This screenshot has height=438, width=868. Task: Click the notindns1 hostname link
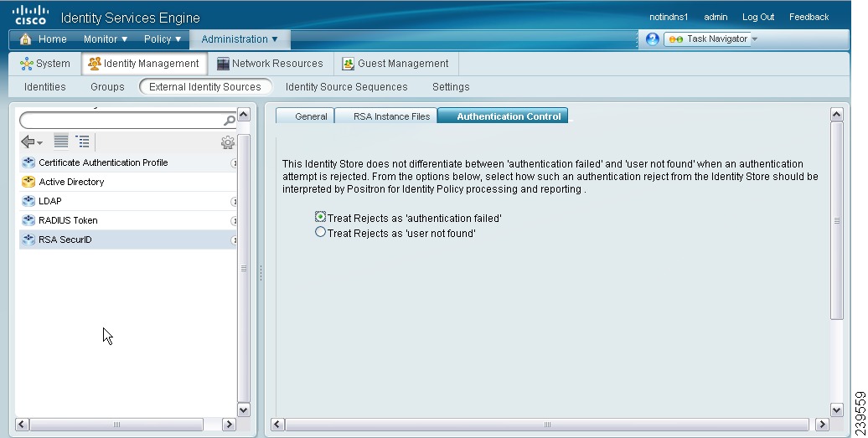click(669, 17)
